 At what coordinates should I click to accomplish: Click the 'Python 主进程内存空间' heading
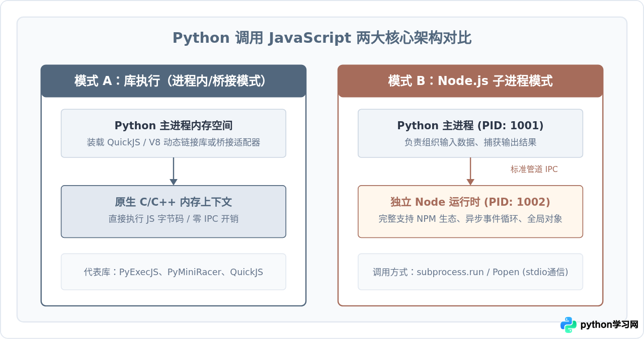point(174,126)
